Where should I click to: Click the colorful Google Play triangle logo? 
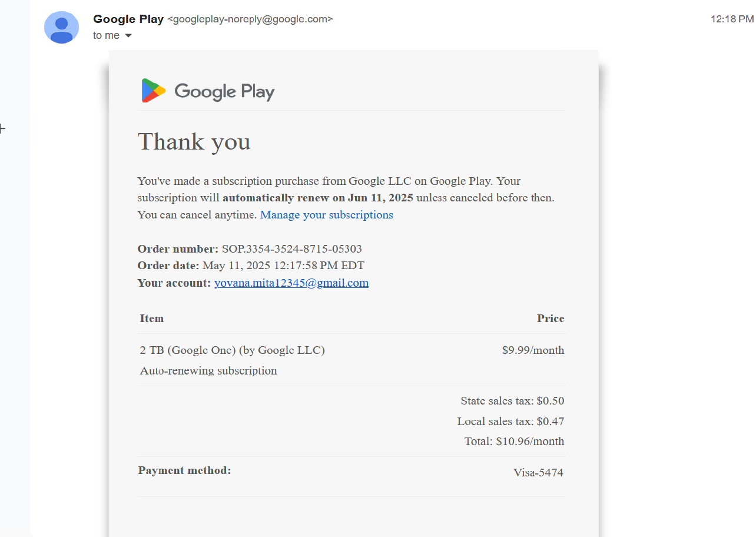[x=153, y=91]
